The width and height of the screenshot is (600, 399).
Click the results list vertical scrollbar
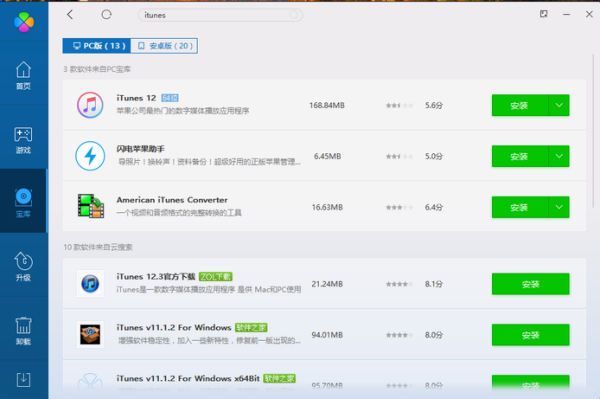coord(593,131)
